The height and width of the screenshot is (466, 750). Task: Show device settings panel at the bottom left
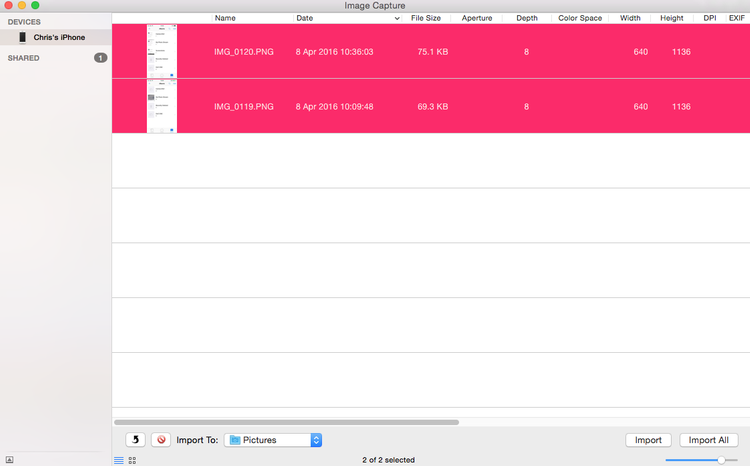(9, 460)
